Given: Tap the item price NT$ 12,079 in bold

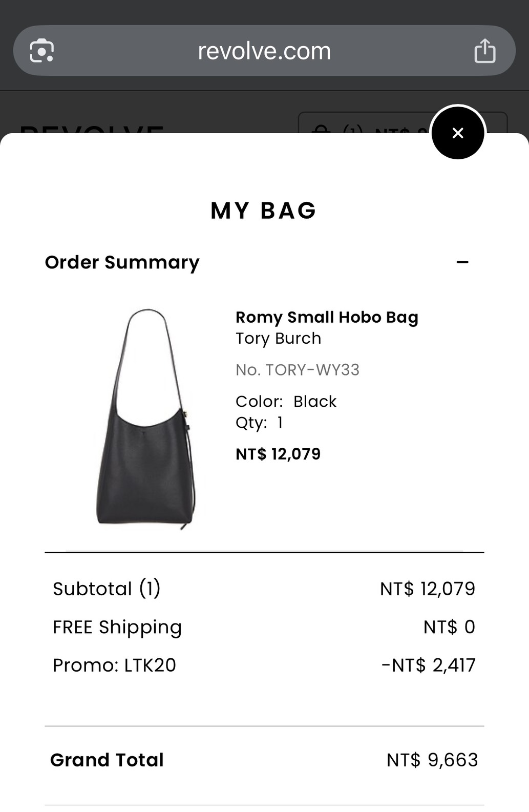Looking at the screenshot, I should 278,454.
